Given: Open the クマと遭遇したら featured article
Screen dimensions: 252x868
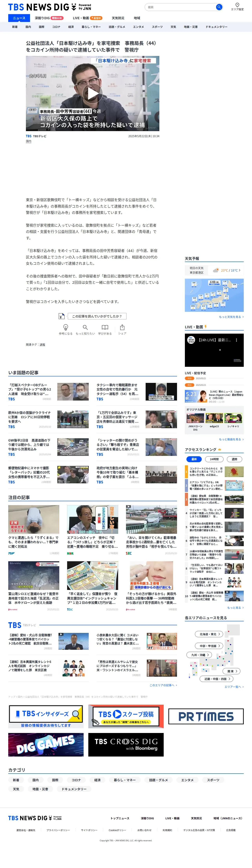Looking at the screenshot, I should pyautogui.click(x=34, y=530).
